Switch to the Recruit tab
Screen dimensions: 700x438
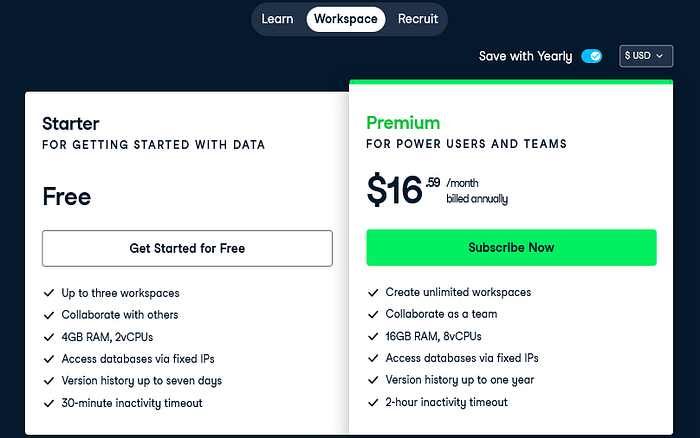point(418,19)
